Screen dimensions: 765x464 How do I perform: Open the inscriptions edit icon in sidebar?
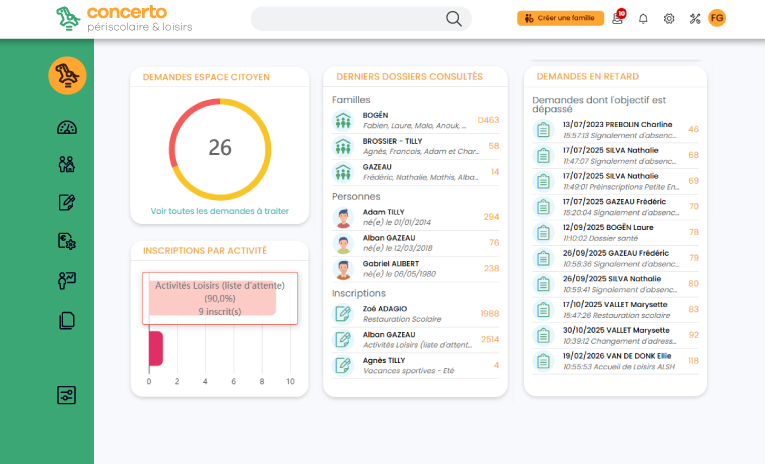[x=67, y=202]
